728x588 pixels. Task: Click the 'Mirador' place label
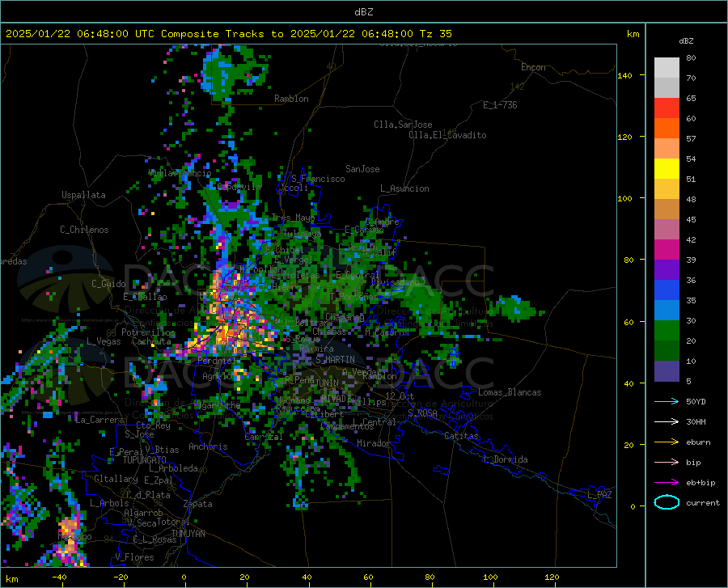[374, 443]
